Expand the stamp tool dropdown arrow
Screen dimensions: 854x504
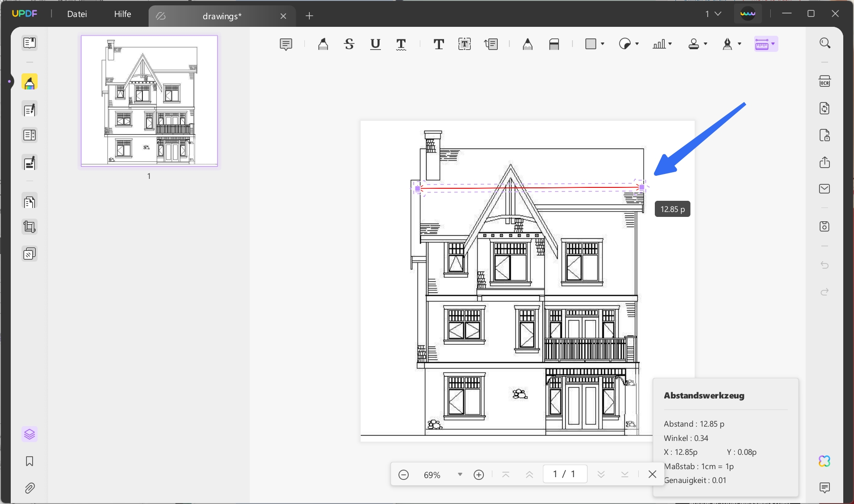(x=705, y=44)
